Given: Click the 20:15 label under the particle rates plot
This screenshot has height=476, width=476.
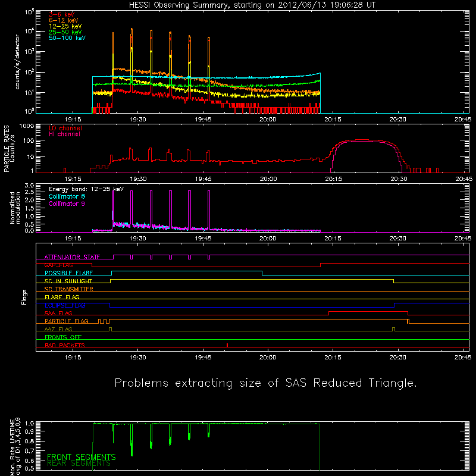Looking at the screenshot, I should [333, 179].
